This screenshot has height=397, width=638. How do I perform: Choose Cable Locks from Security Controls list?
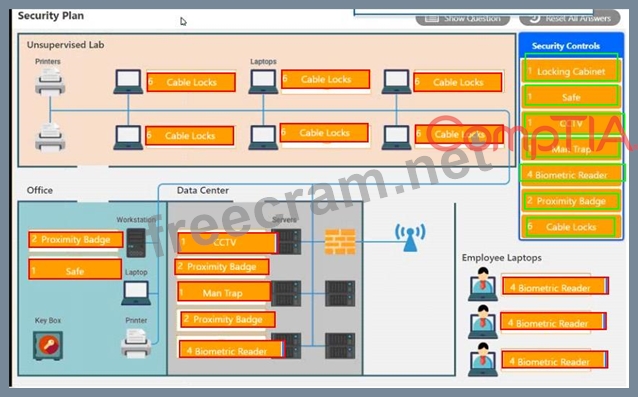pyautogui.click(x=571, y=227)
